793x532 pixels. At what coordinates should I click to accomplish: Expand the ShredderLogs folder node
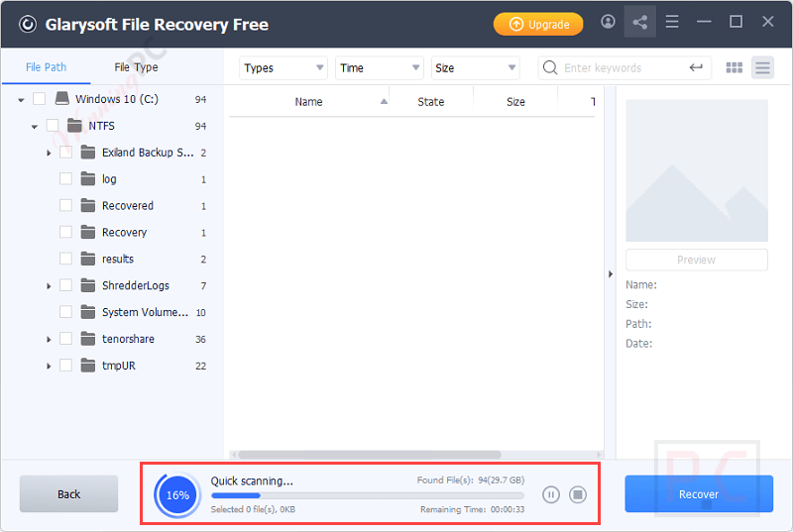coord(49,286)
